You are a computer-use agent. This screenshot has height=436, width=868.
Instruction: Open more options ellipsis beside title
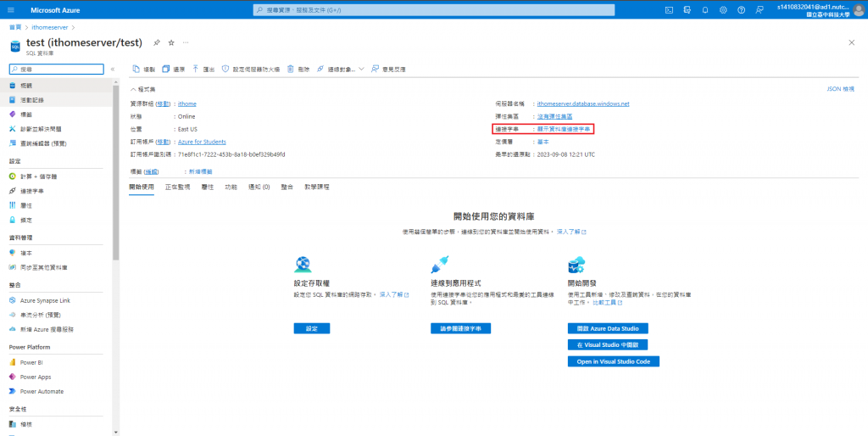186,42
